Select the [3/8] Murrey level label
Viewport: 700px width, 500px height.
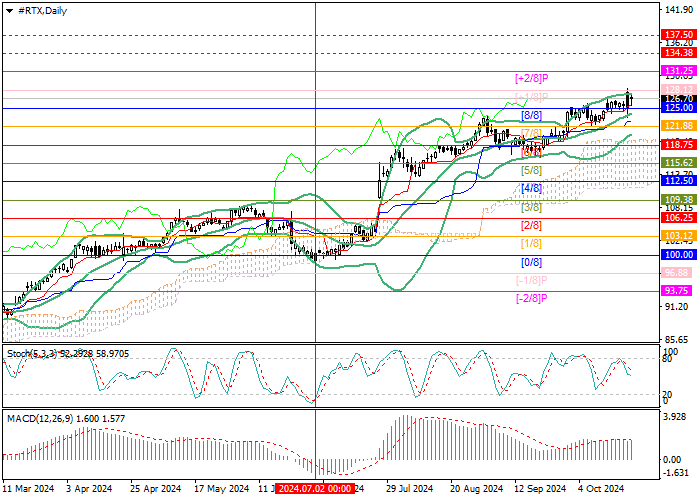[531, 208]
